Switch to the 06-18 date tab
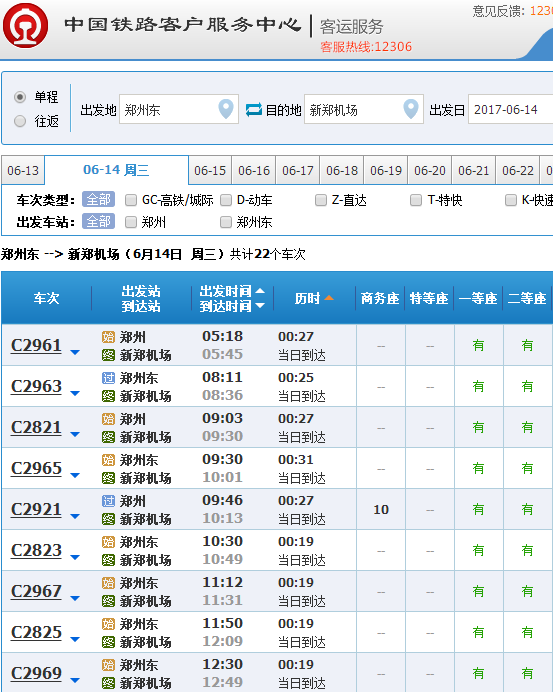This screenshot has height=692, width=553. click(x=342, y=170)
